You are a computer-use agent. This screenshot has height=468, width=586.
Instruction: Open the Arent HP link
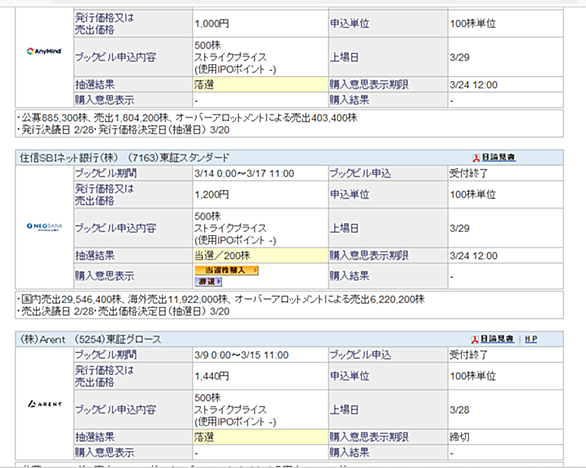pyautogui.click(x=531, y=339)
